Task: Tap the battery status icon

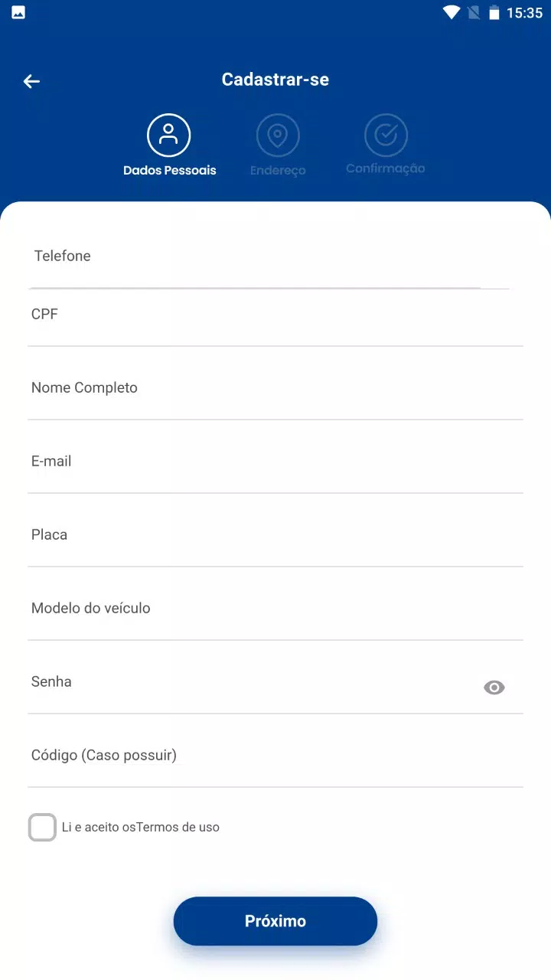Action: [x=494, y=12]
